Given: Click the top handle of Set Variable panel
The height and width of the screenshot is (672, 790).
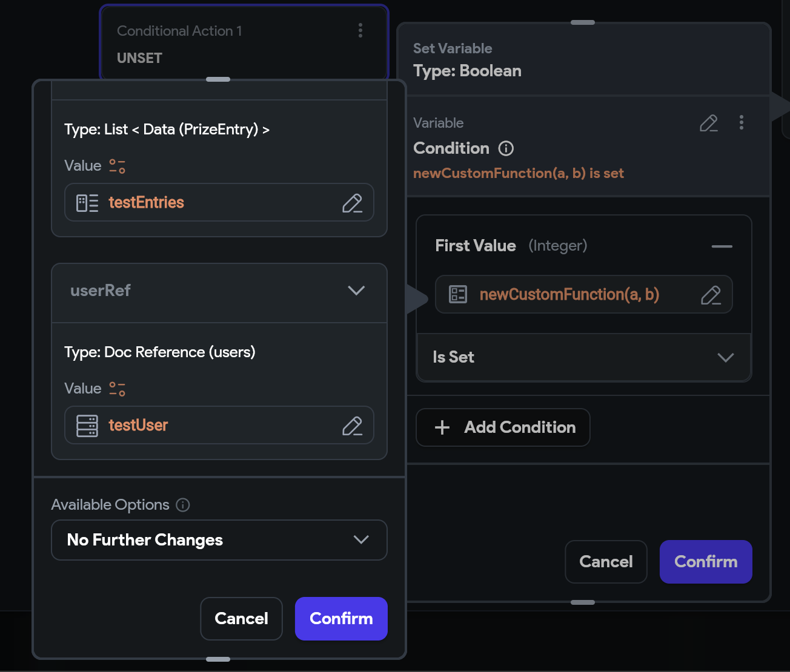Looking at the screenshot, I should pos(583,22).
